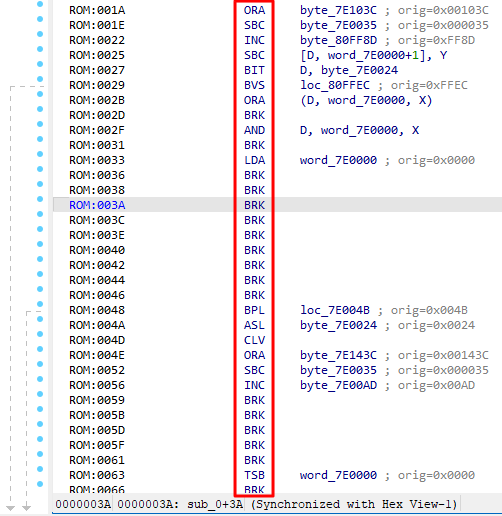This screenshot has height=516, width=502.
Task: Click address ROM:003A in highlighted line
Action: point(97,205)
